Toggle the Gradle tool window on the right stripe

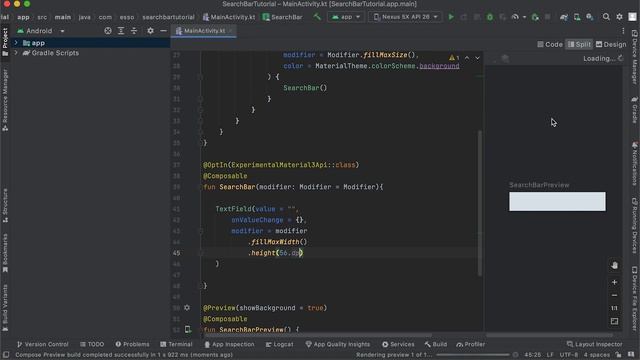634,109
